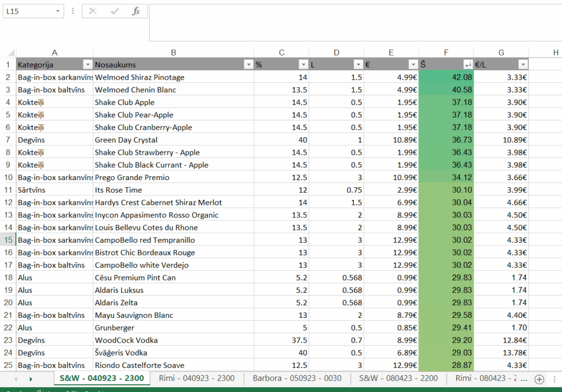Select cell Mayu Sauvignon Blanc

pyautogui.click(x=173, y=315)
